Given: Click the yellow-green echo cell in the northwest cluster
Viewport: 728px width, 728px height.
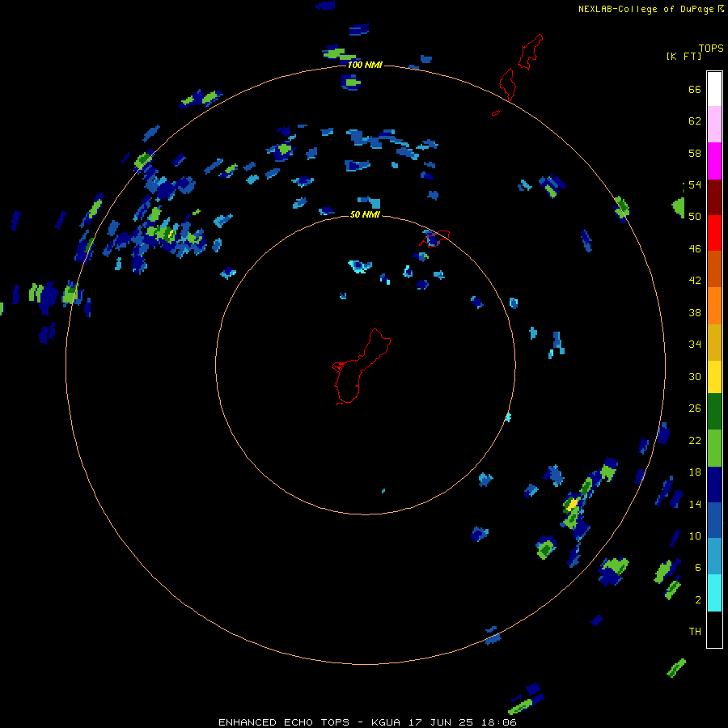Looking at the screenshot, I should pyautogui.click(x=171, y=234).
